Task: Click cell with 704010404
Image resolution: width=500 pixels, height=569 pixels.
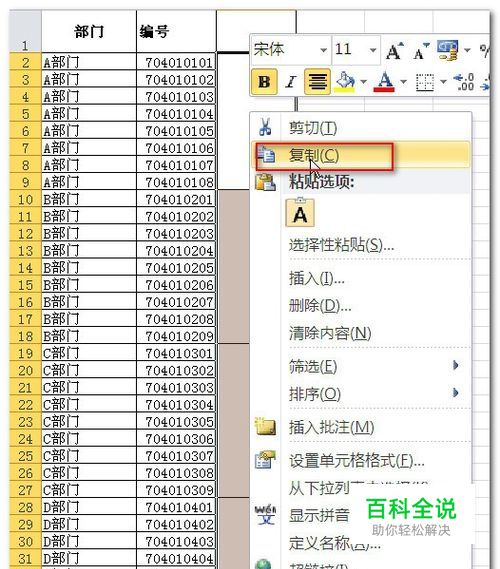Action: click(x=176, y=558)
